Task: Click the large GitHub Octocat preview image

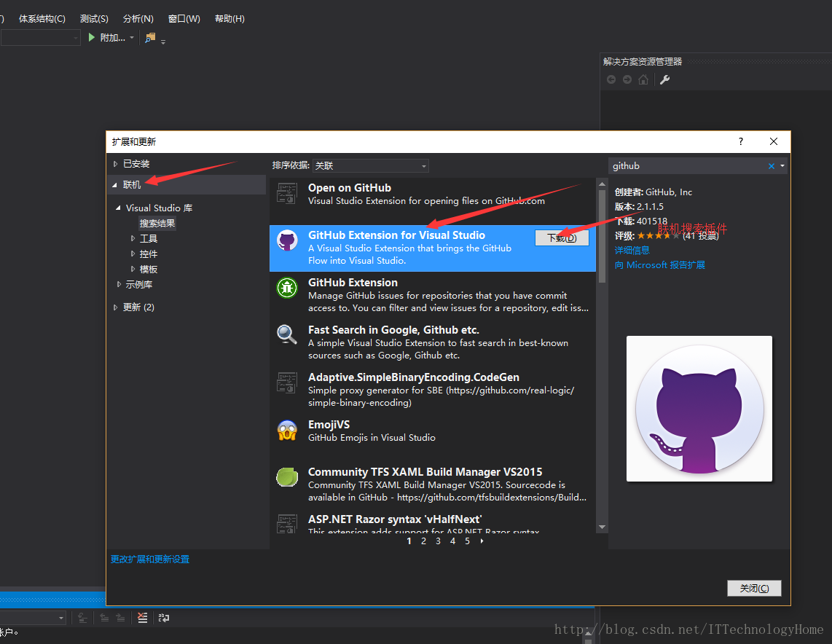Action: (x=699, y=409)
